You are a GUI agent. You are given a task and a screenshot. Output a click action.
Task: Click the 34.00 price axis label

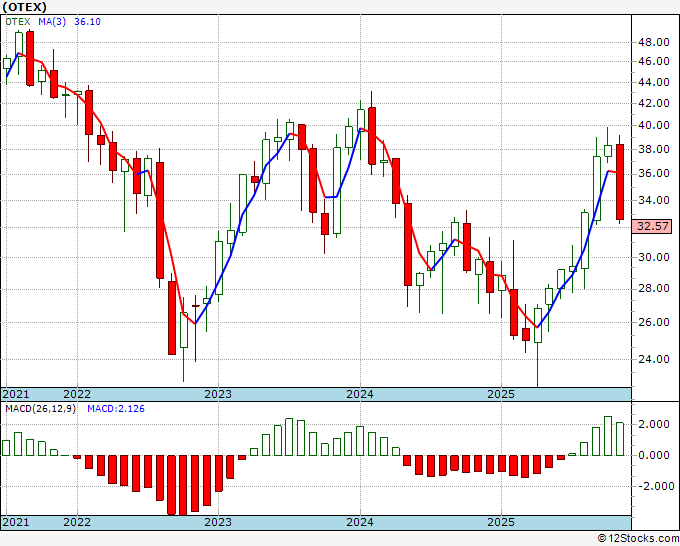click(654, 200)
